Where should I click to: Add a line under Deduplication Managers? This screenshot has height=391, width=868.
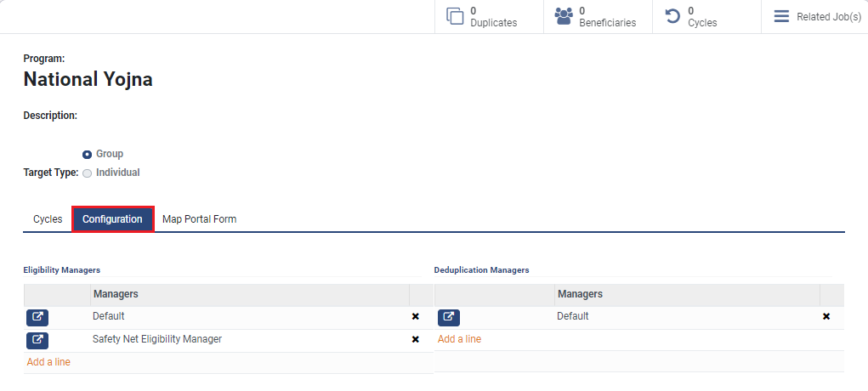459,339
